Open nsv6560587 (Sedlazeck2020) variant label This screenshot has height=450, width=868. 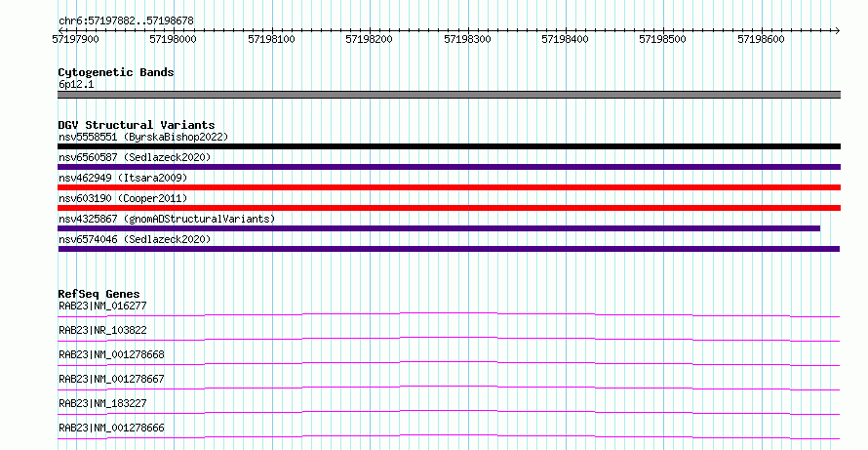(135, 157)
